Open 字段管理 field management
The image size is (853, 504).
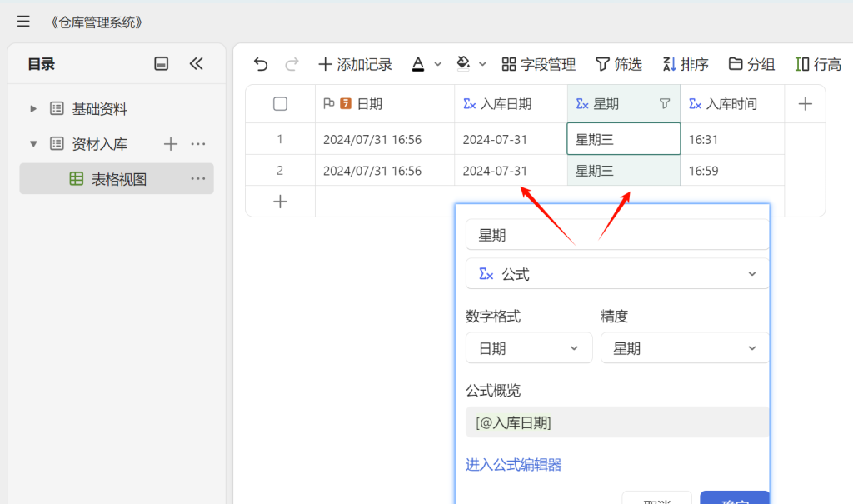coord(539,65)
